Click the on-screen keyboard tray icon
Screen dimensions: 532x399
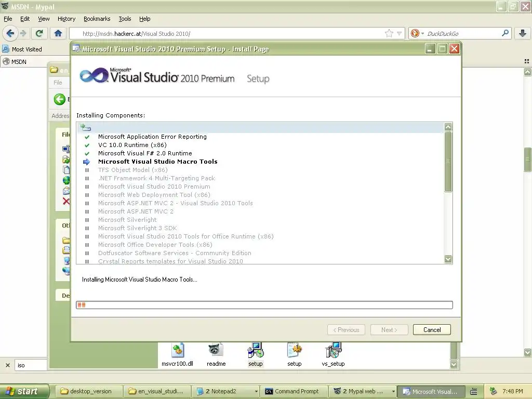[x=474, y=392]
